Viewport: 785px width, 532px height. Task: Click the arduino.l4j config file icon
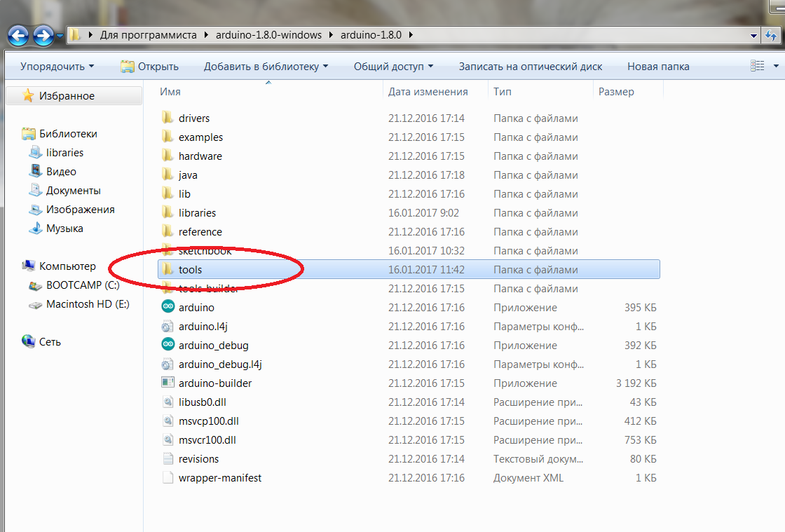point(168,326)
